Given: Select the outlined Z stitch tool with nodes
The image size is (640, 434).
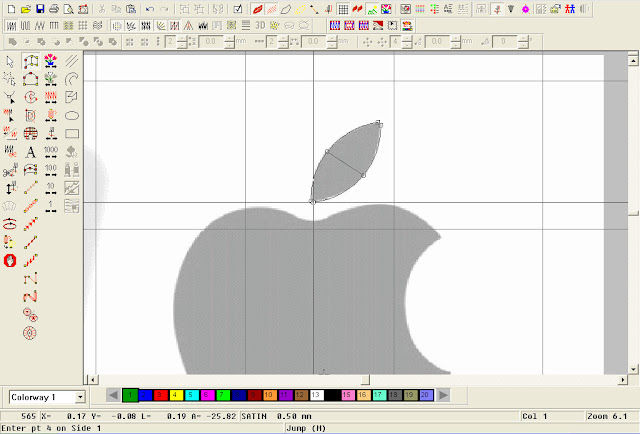Looking at the screenshot, I should tap(30, 278).
